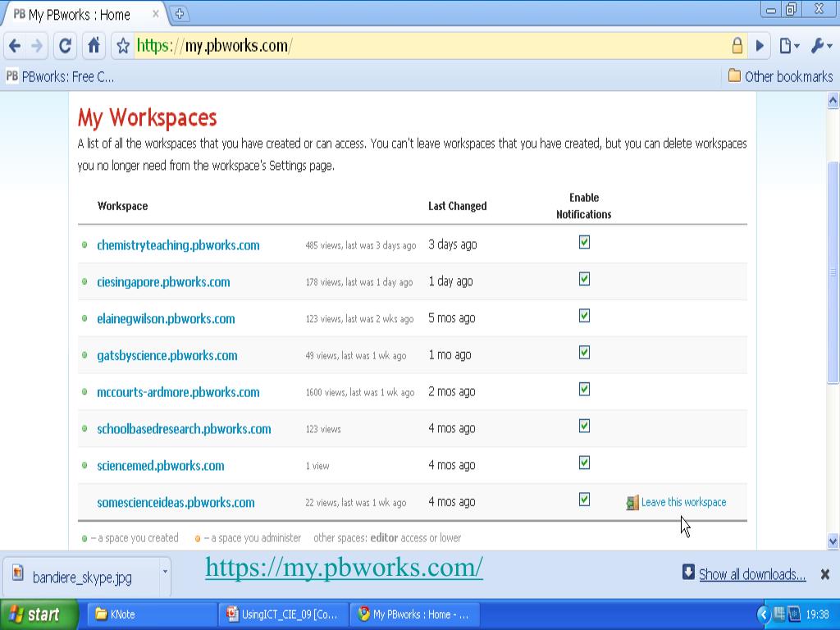This screenshot has width=840, height=630.
Task: Open somescienceideas.pbworks.com workspace
Action: 176,503
